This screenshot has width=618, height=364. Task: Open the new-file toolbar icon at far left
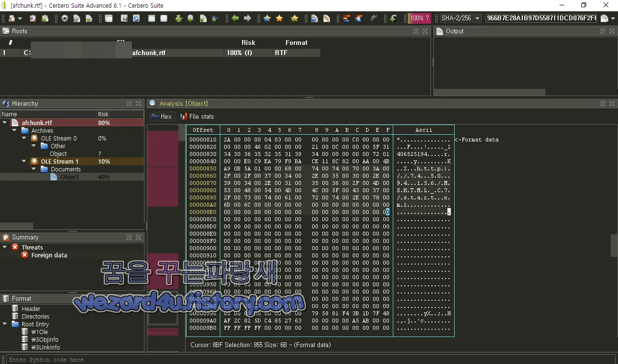point(12,18)
